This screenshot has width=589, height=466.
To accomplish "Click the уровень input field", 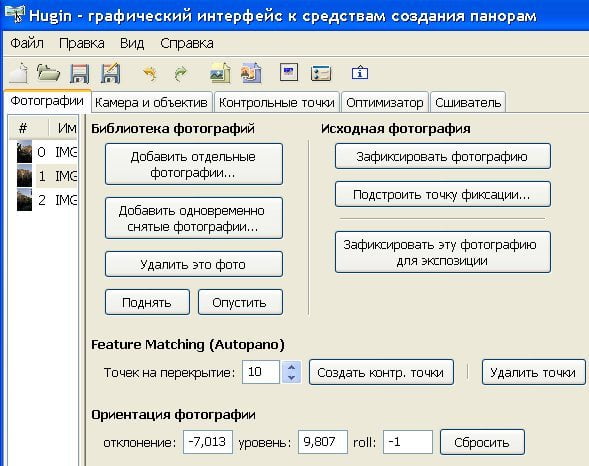I will coord(323,442).
